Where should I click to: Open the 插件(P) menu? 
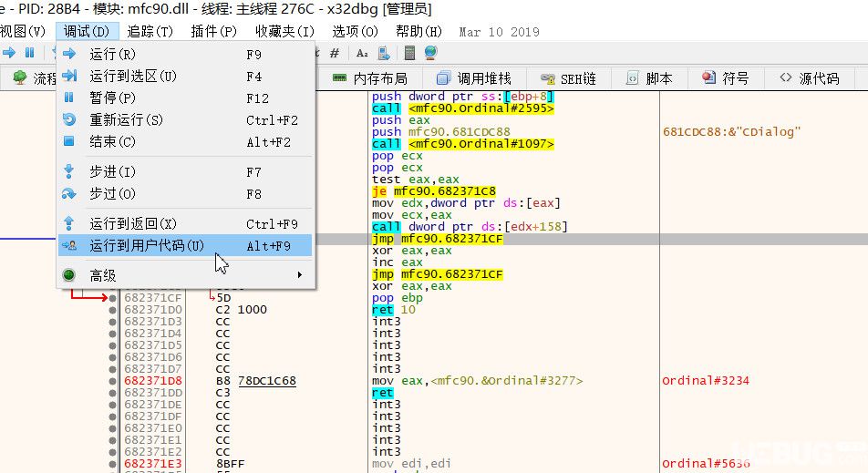point(213,32)
